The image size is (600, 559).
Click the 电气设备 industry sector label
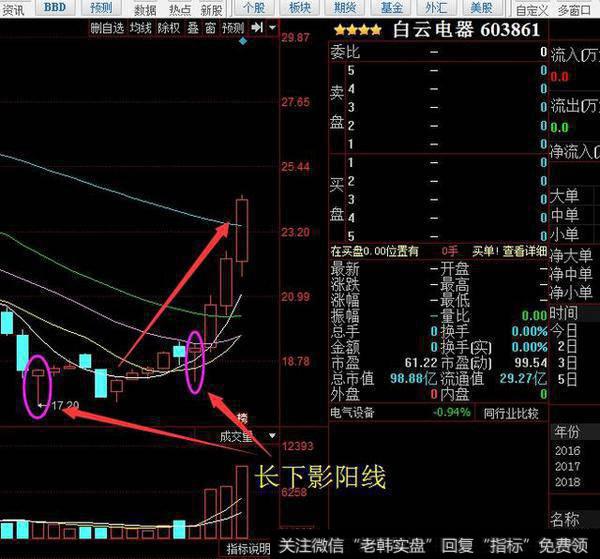click(358, 412)
